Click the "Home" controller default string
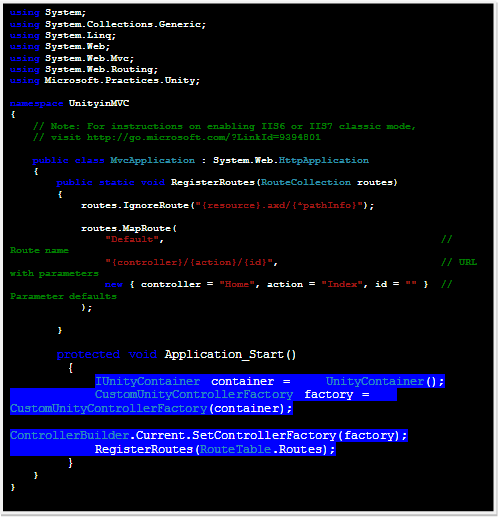 pos(237,284)
